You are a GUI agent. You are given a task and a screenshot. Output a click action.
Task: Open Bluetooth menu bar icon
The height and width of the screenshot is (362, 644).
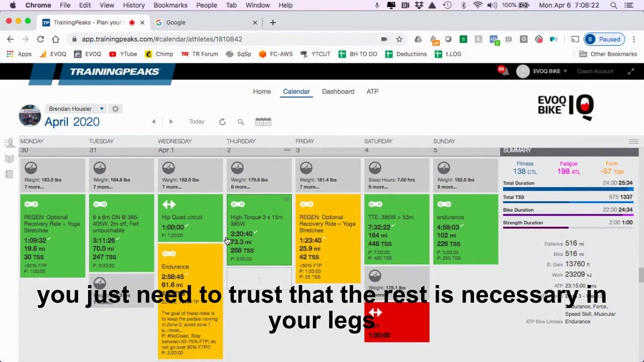pyautogui.click(x=463, y=5)
